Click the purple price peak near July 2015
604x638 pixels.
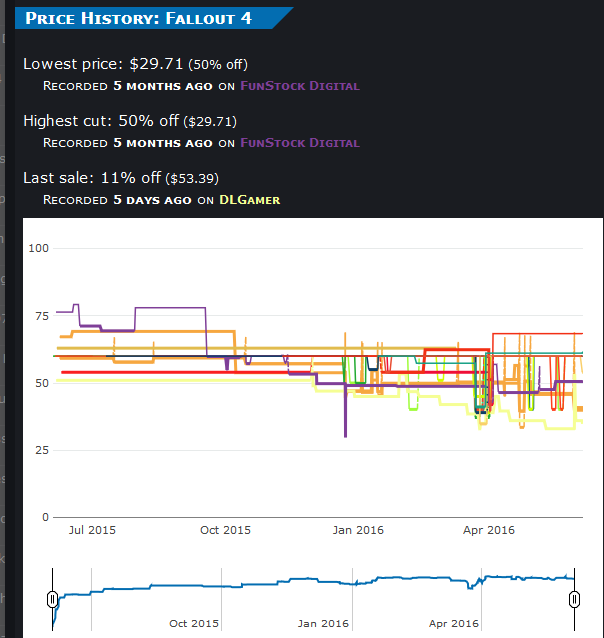[x=76, y=304]
